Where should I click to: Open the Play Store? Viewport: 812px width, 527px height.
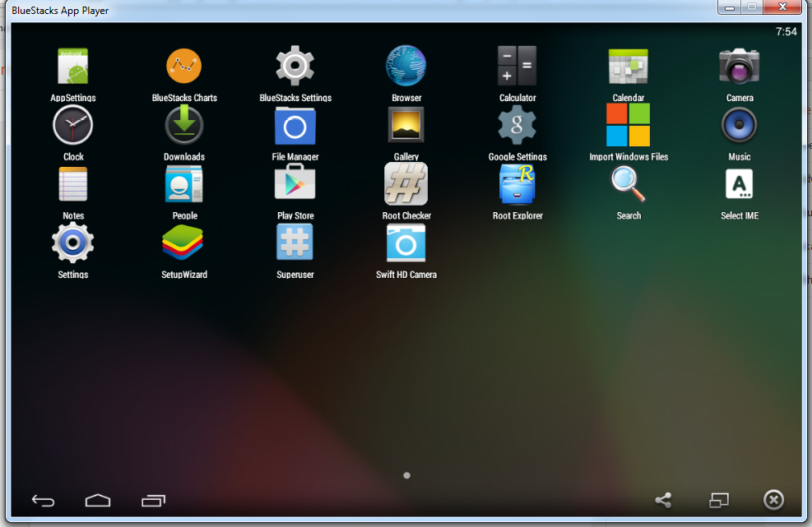(295, 182)
